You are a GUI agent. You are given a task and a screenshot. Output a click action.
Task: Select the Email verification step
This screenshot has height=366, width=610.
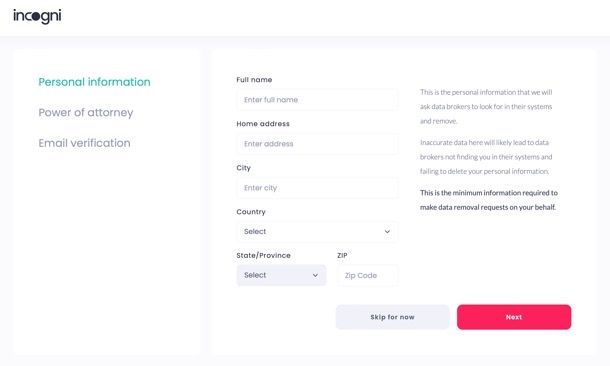click(84, 143)
